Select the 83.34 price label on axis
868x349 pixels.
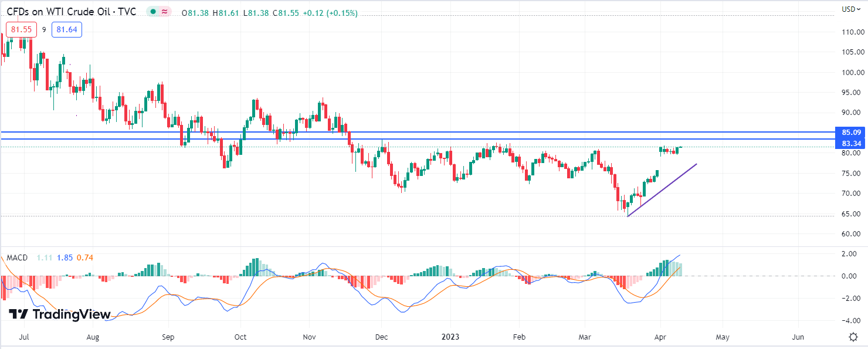tap(850, 143)
